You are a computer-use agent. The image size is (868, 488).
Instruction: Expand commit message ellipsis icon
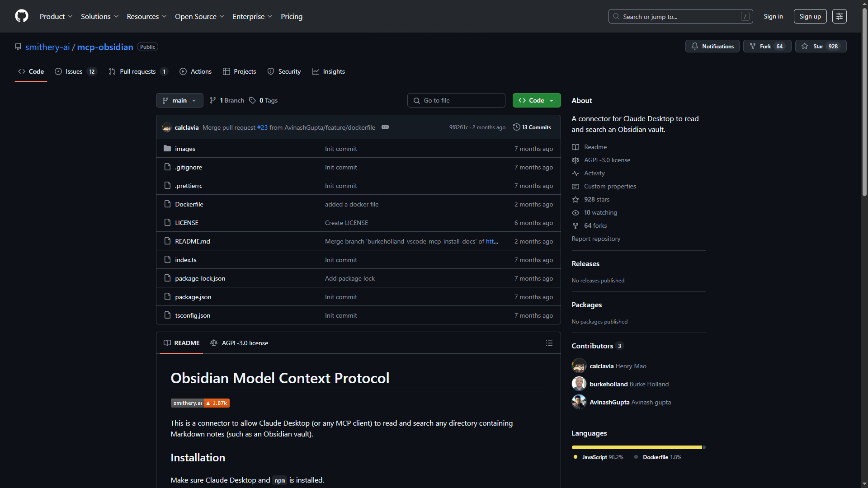pyautogui.click(x=385, y=127)
